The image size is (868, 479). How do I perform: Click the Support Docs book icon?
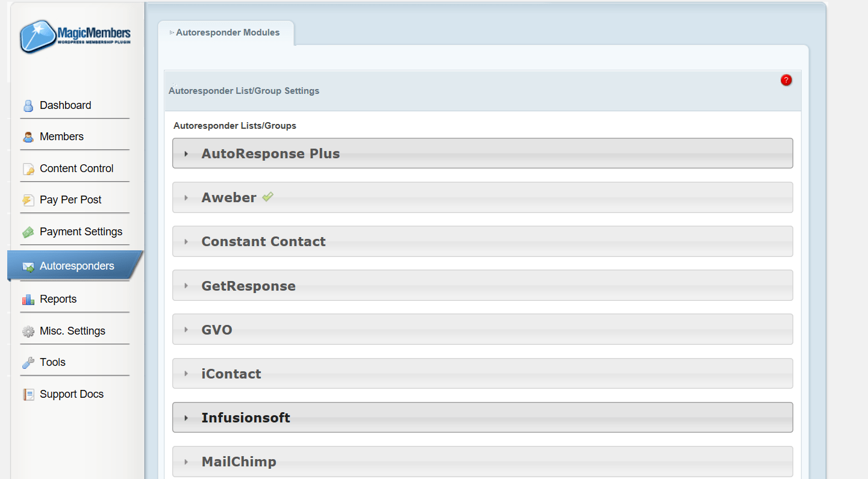click(28, 395)
